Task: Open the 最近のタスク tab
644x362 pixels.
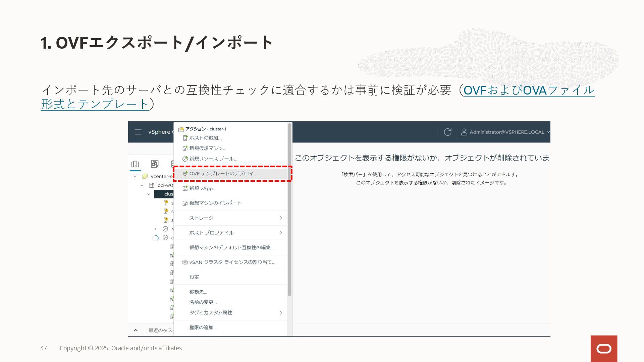Action: (161, 330)
